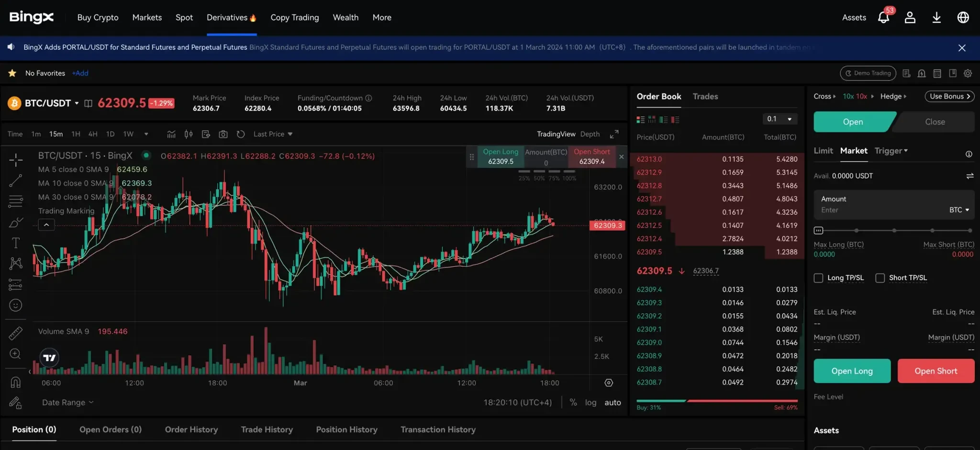
Task: Expand more timeframes dropdown arrow
Action: click(x=146, y=134)
